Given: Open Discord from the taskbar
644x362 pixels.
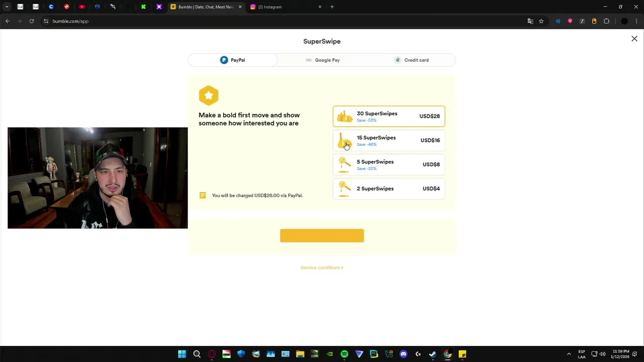Looking at the screenshot, I should coord(403,354).
